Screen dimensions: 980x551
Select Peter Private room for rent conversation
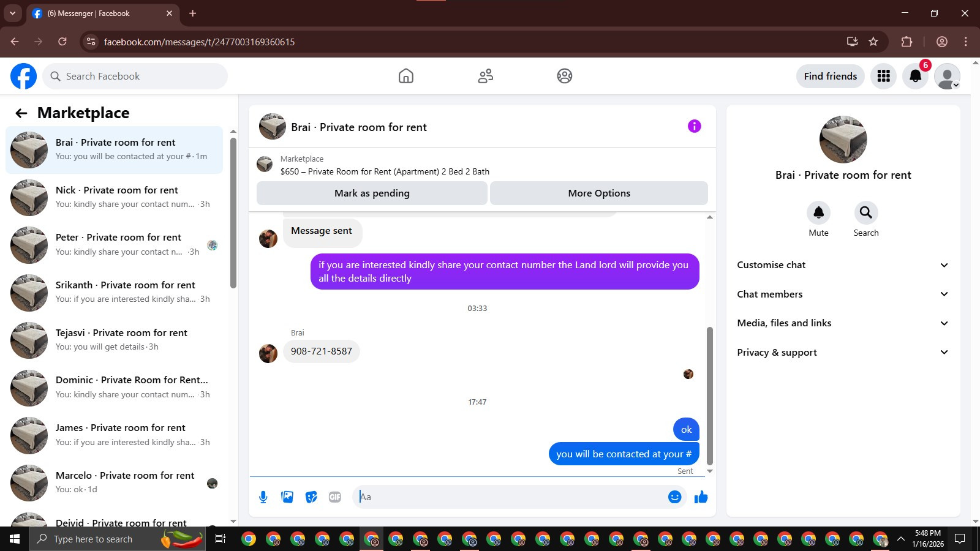pyautogui.click(x=115, y=245)
